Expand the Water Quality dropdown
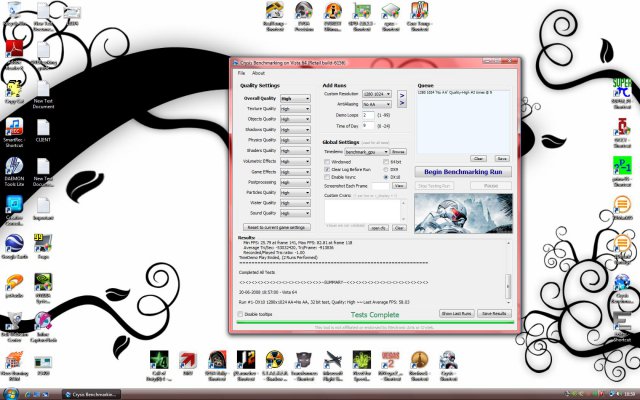 coord(295,203)
